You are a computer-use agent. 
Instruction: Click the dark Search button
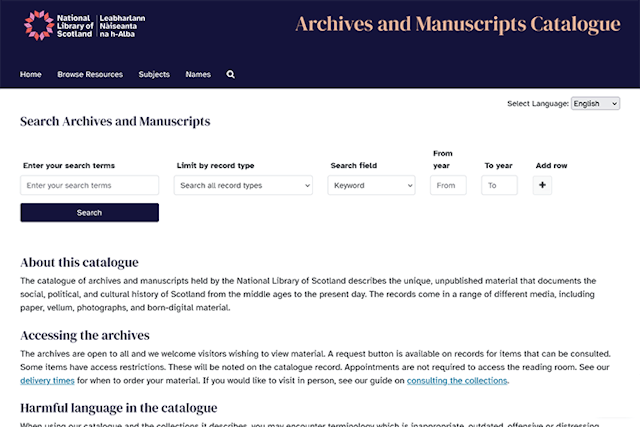tap(89, 213)
